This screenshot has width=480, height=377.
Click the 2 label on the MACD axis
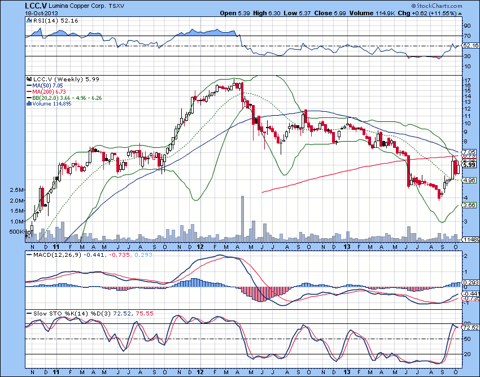pos(466,256)
